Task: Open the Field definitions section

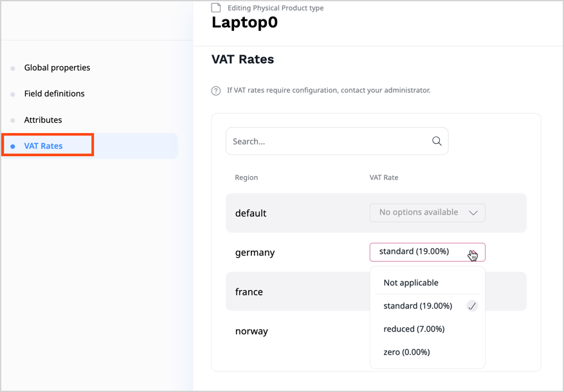Action: click(x=54, y=93)
